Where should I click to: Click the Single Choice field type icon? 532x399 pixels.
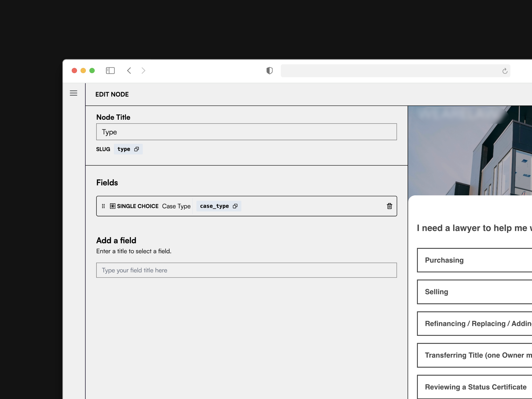point(112,206)
